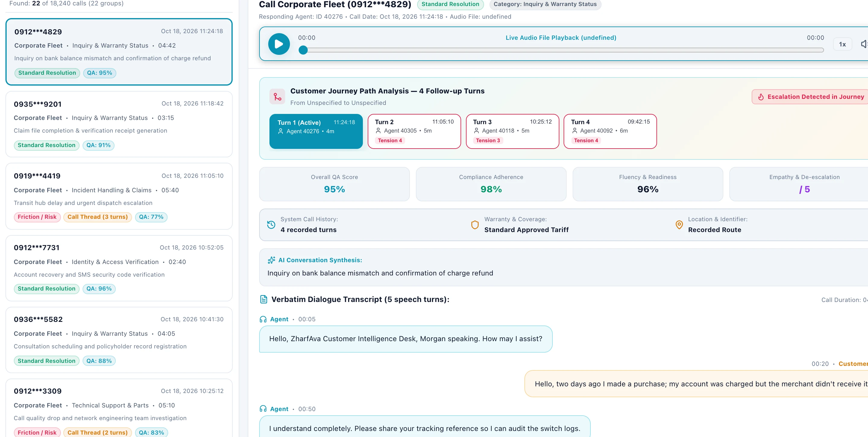This screenshot has height=437, width=868.
Task: Click '4 recorded turns' call history value
Action: click(308, 230)
